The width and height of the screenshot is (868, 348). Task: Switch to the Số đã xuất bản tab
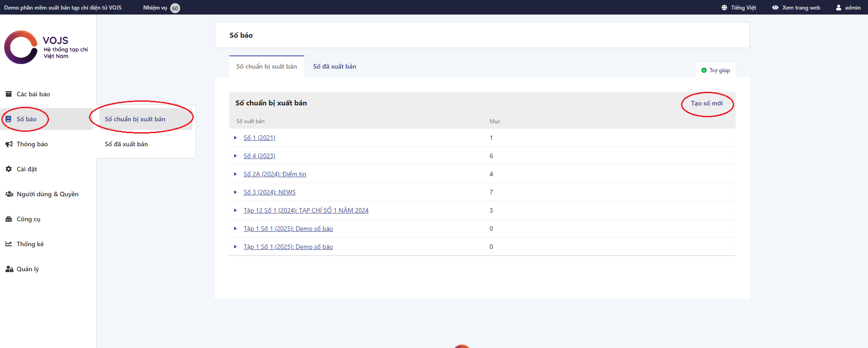(334, 66)
